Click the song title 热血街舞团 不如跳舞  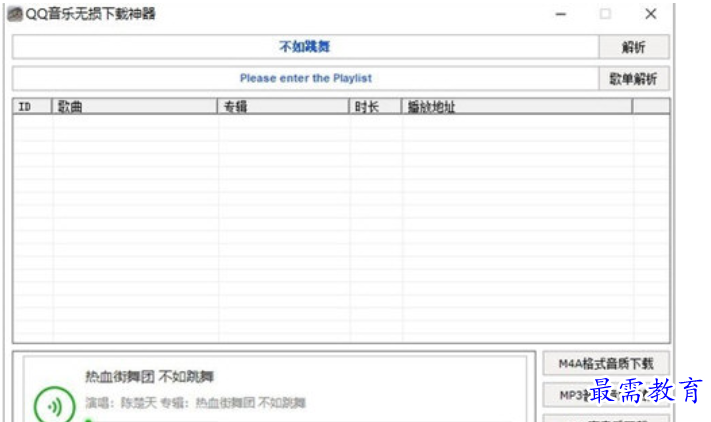click(149, 376)
